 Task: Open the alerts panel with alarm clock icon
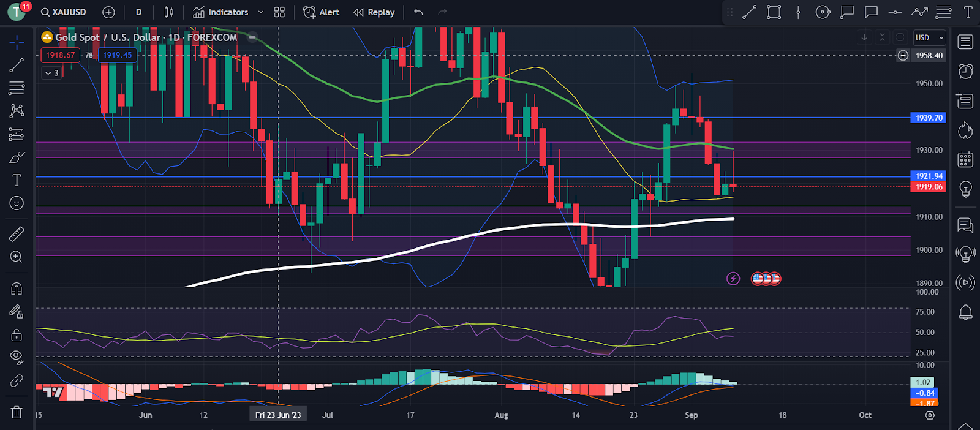coord(965,71)
